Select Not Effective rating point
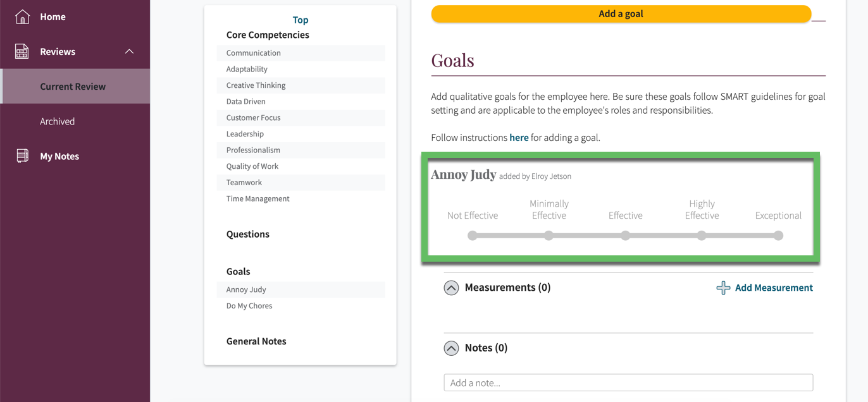Viewport: 868px width, 402px height. tap(473, 236)
